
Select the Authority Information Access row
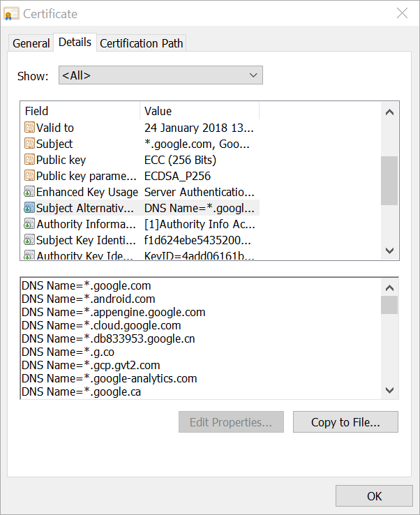(140, 224)
